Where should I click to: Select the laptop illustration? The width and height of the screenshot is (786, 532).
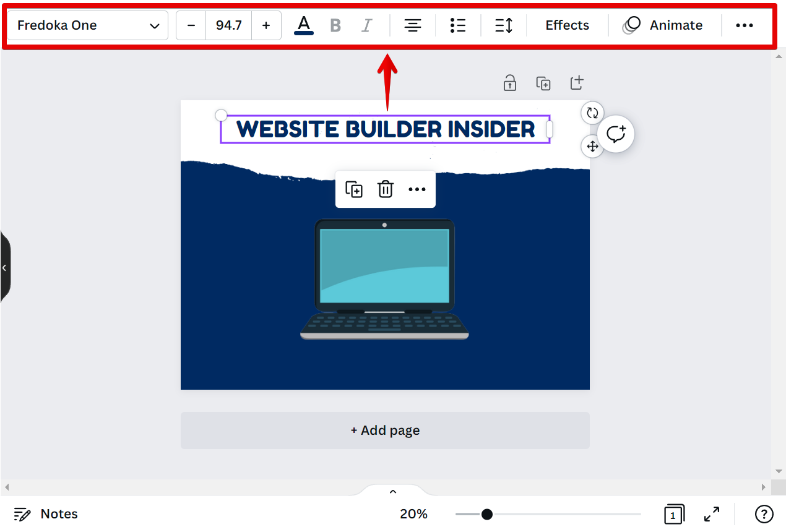click(x=384, y=279)
